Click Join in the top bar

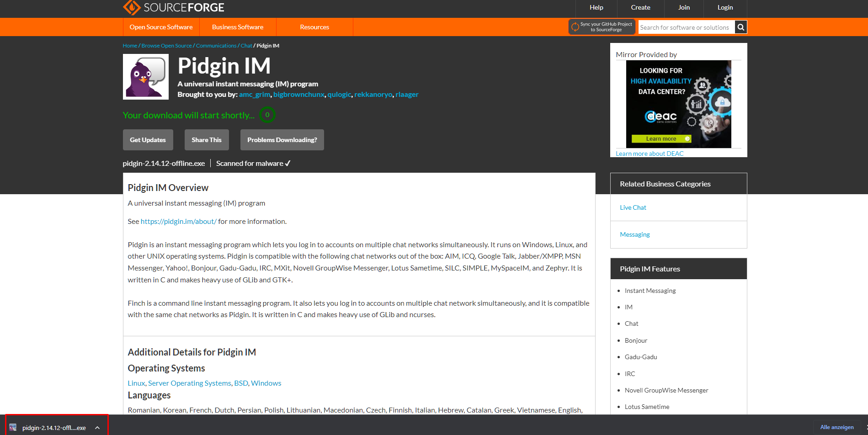tap(684, 7)
